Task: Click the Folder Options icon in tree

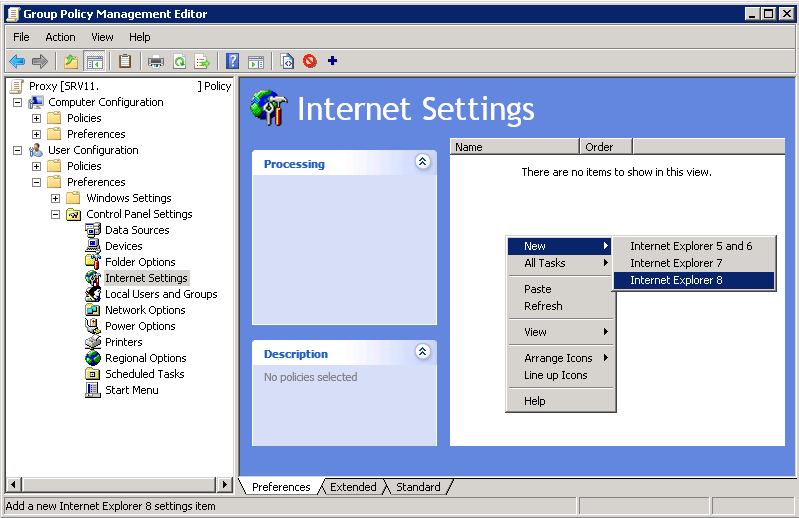Action: [93, 262]
